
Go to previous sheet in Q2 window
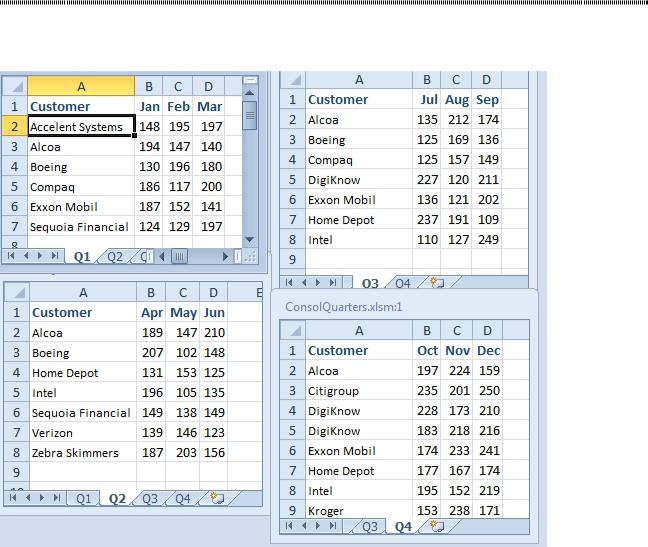[x=28, y=497]
